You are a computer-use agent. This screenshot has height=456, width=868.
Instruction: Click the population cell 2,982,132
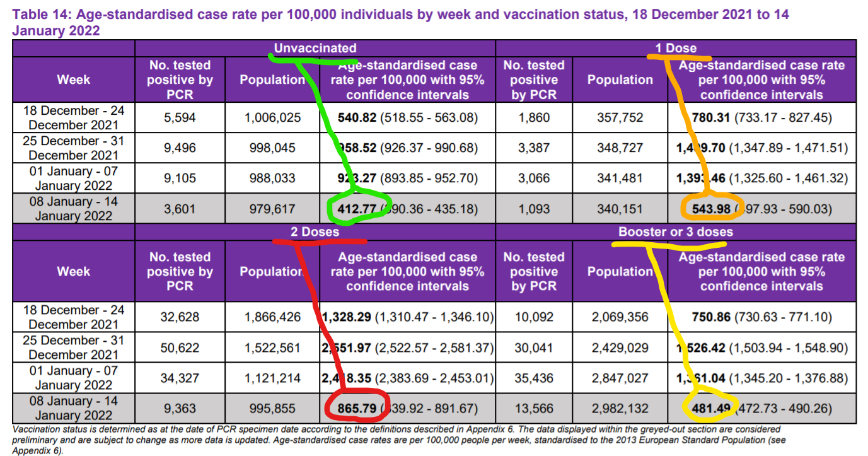(x=620, y=408)
